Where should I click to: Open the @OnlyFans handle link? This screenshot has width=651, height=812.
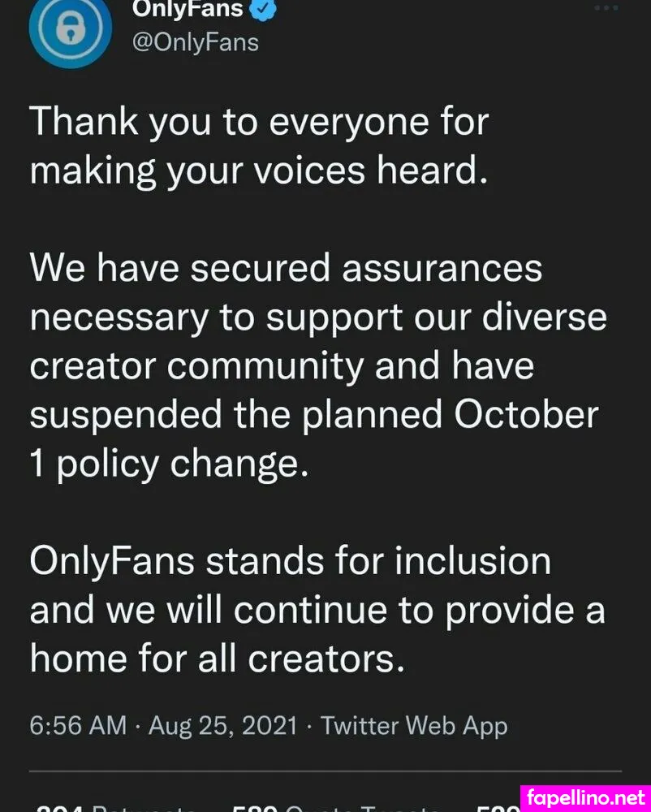point(195,41)
